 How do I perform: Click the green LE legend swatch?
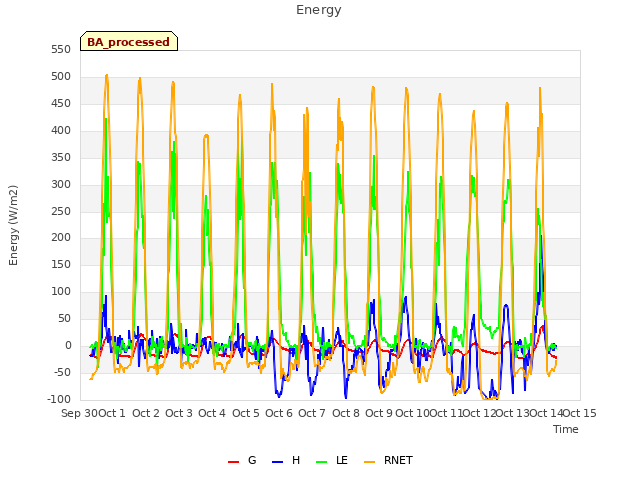322,462
